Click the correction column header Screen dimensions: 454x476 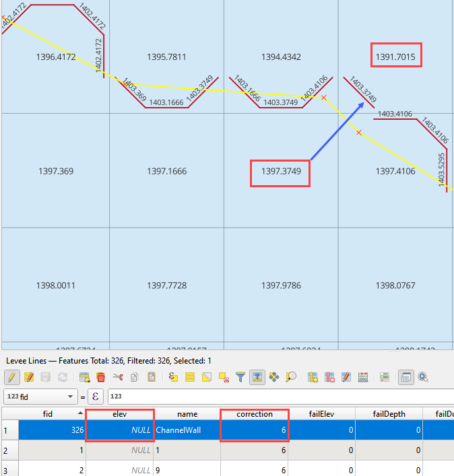[255, 414]
